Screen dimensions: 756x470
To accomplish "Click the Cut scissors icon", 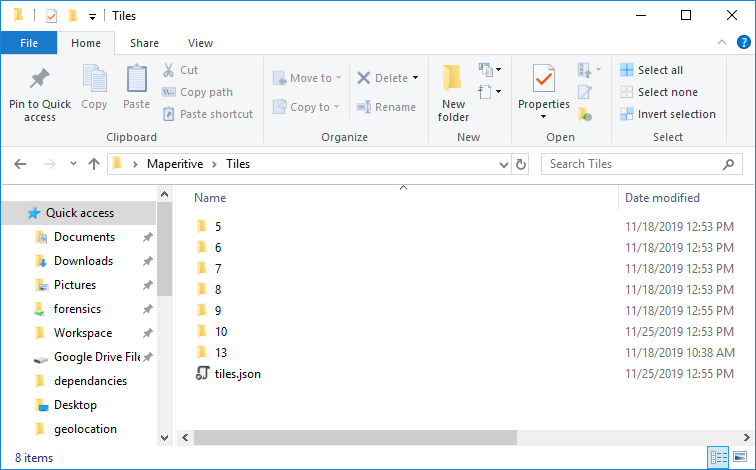I will pyautogui.click(x=169, y=70).
